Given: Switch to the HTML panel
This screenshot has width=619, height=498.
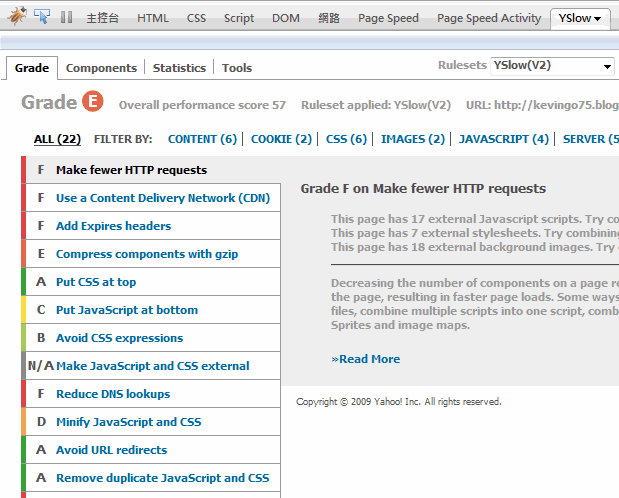Looking at the screenshot, I should click(153, 18).
